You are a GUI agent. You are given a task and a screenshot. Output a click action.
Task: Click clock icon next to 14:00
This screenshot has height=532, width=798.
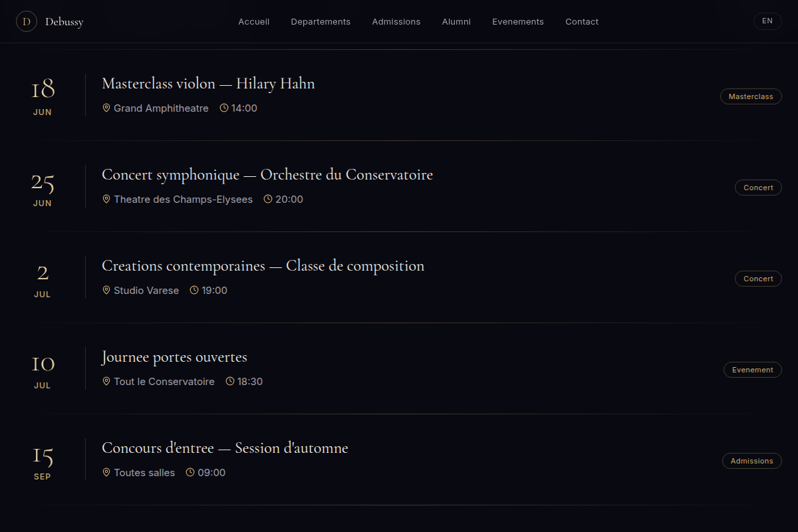224,108
